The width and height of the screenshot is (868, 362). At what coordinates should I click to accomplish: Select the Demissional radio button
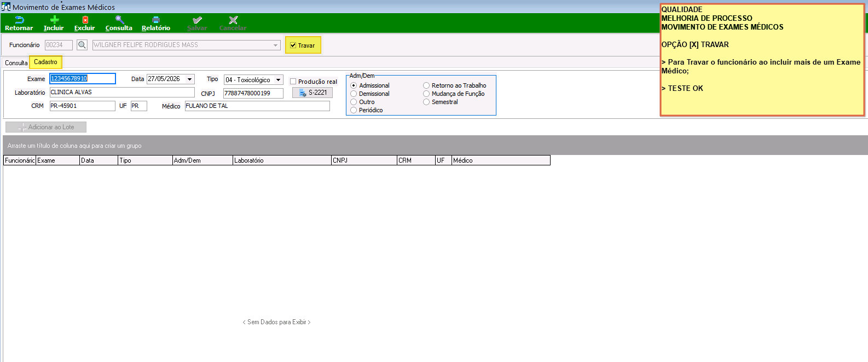point(354,94)
